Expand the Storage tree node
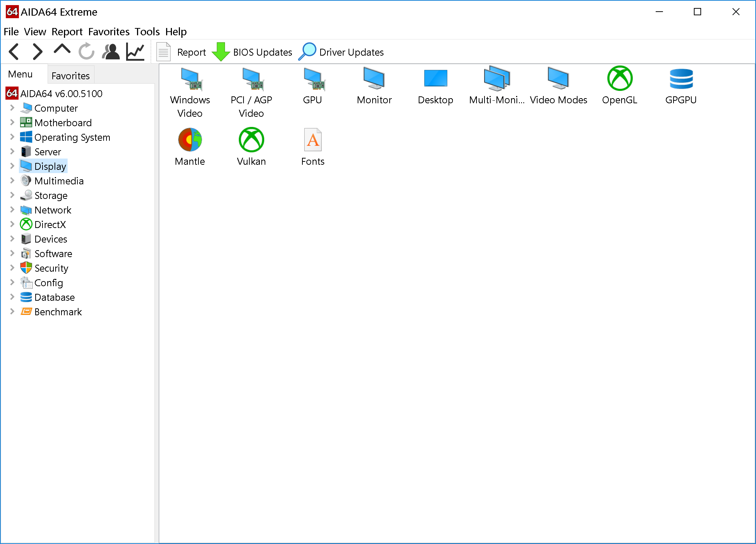This screenshot has width=756, height=544. coord(12,195)
